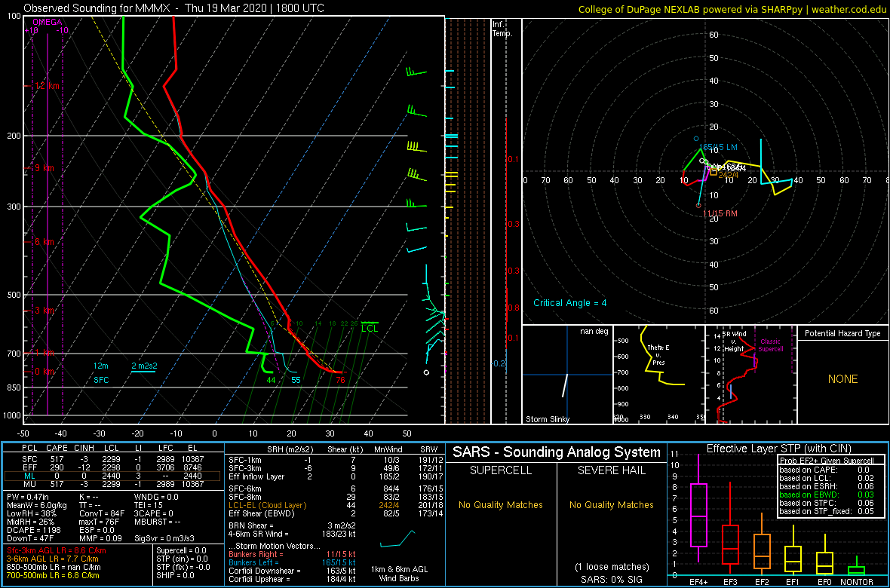This screenshot has height=588, width=890.
Task: Click the 'Prob EF2+ Given Supercell' heading
Action: coord(827,461)
